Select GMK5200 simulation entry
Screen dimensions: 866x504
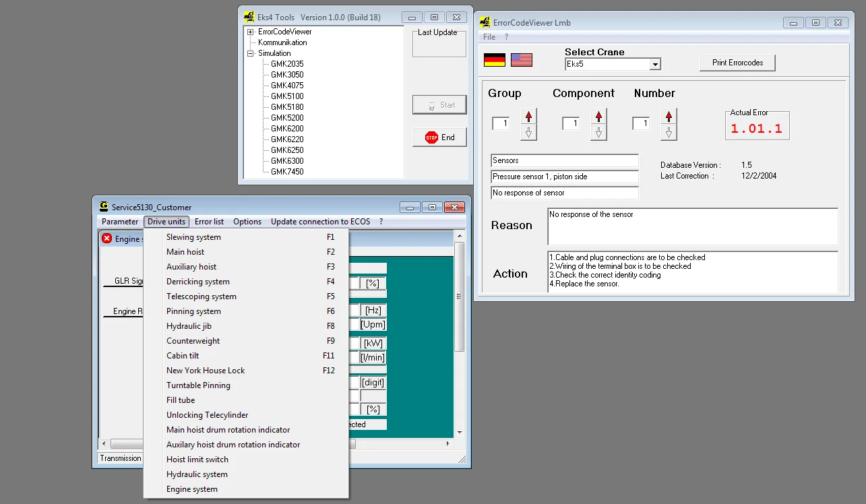click(287, 118)
